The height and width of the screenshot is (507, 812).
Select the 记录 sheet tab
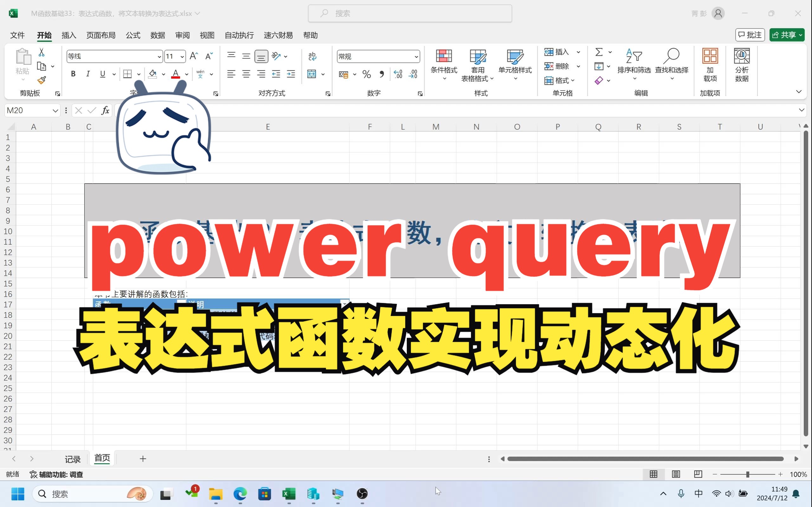[x=73, y=459]
